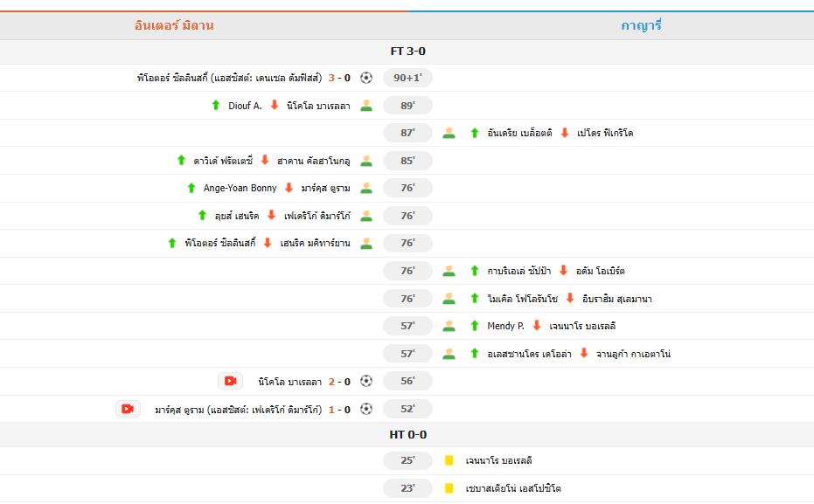Select player Mendy P.

point(505,326)
